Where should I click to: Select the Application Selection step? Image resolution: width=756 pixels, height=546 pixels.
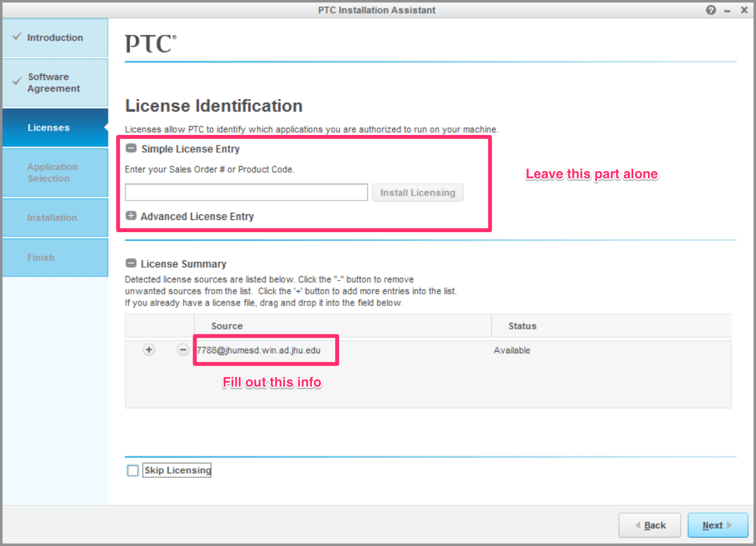(x=55, y=173)
